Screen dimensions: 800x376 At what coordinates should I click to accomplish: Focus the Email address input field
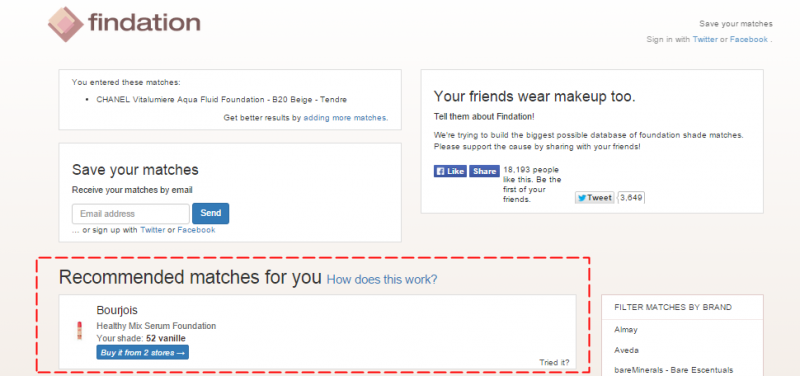[x=131, y=214]
